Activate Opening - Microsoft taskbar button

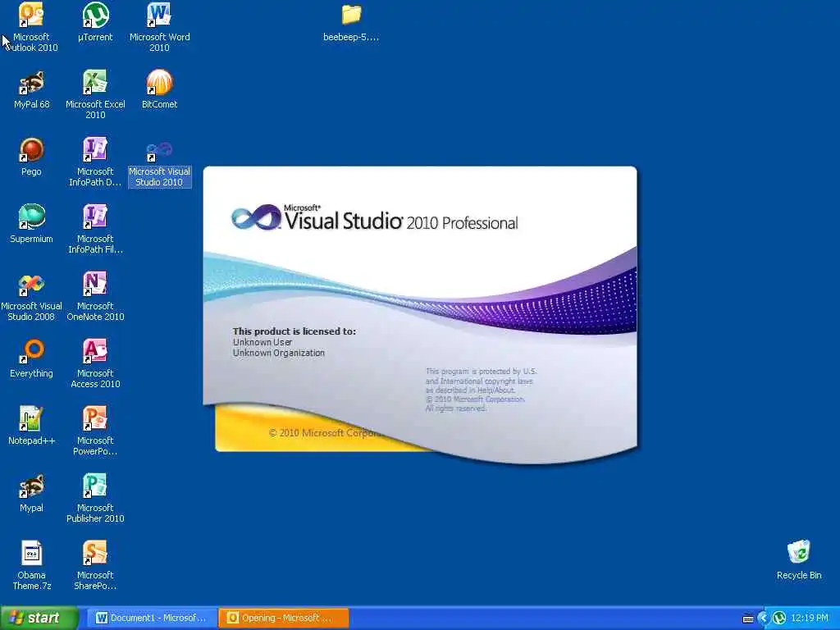tap(283, 619)
